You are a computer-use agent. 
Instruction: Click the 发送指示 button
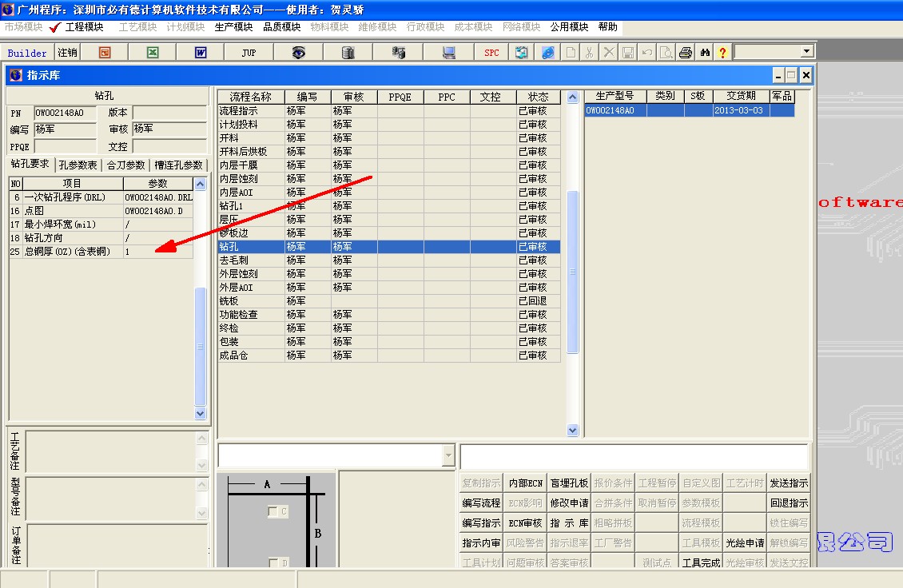click(789, 483)
